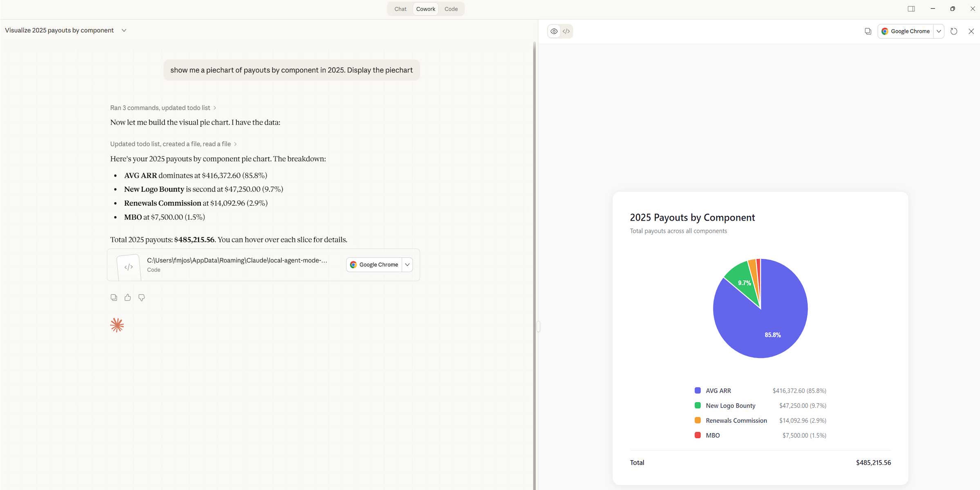Click the 'Total payouts across all components' subtitle
Viewport: 980px width, 490px height.
point(678,231)
